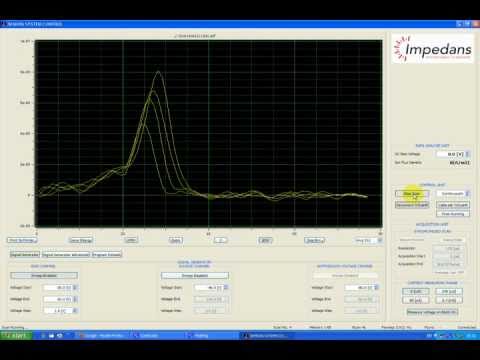The image size is (480, 360).
Task: Open the Program Extras tab
Action: [107, 254]
